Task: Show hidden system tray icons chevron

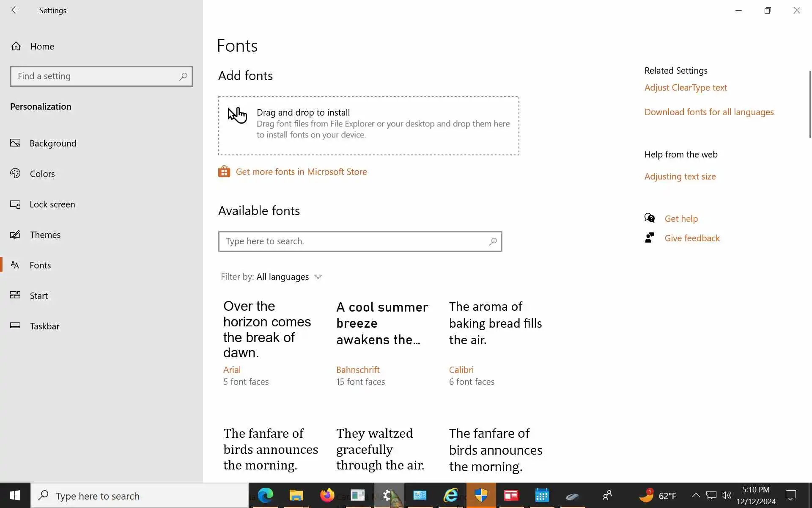Action: point(696,495)
